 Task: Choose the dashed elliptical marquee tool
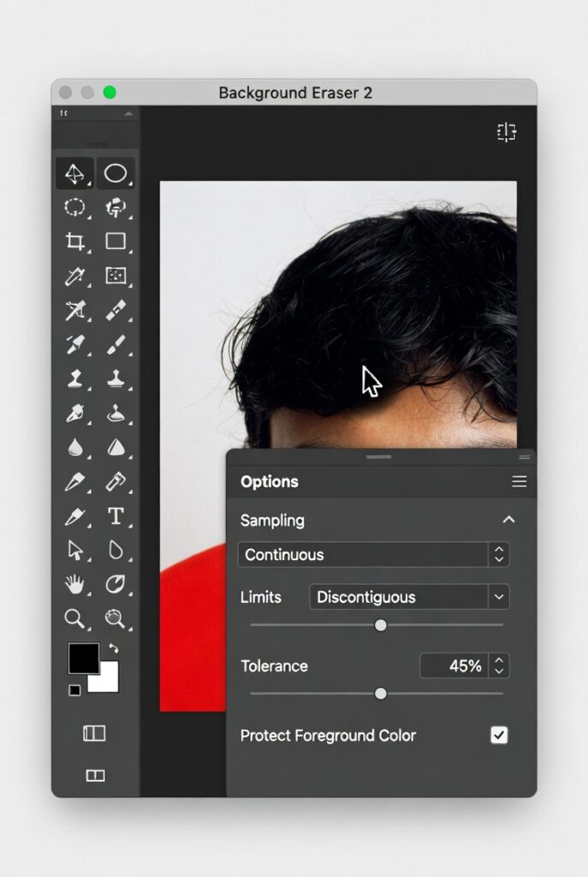point(75,207)
